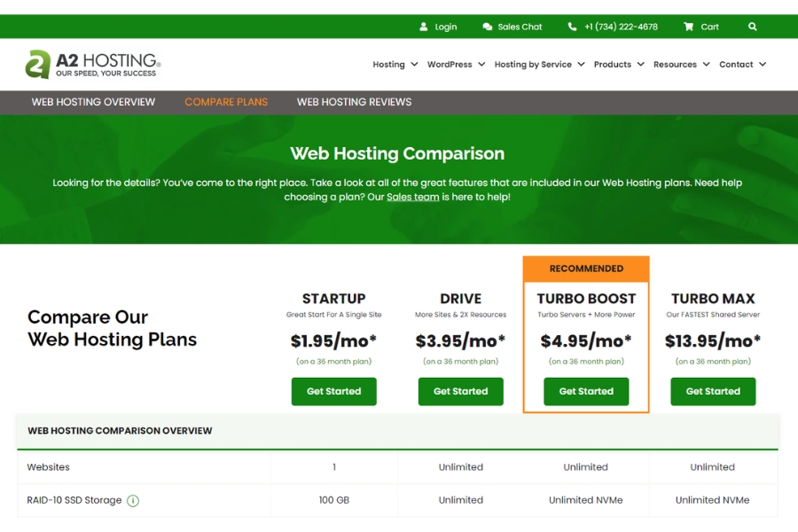
Task: Click the Sales Chat bubble icon
Action: [x=487, y=27]
